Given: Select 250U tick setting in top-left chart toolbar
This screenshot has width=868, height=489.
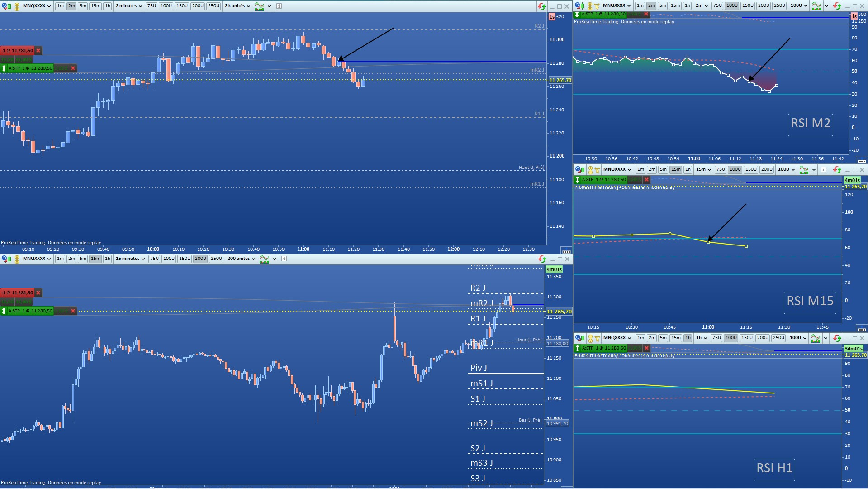Looking at the screenshot, I should [x=213, y=6].
